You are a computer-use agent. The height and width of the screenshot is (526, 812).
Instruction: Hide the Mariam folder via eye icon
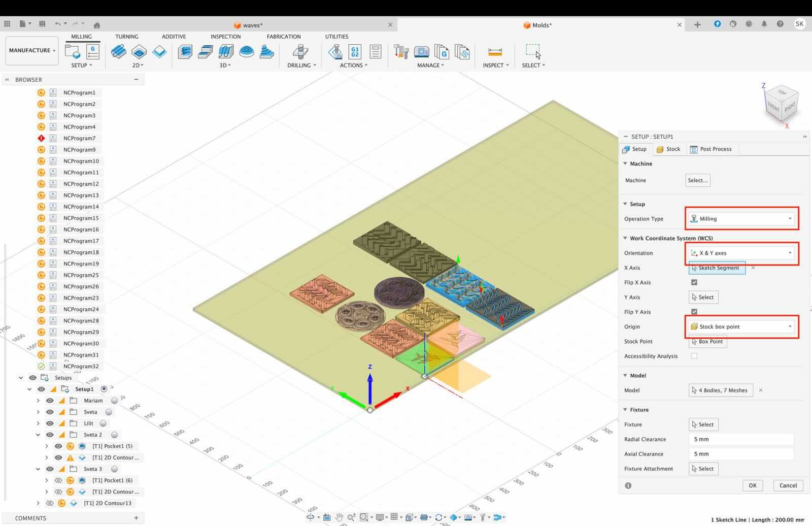(50, 401)
